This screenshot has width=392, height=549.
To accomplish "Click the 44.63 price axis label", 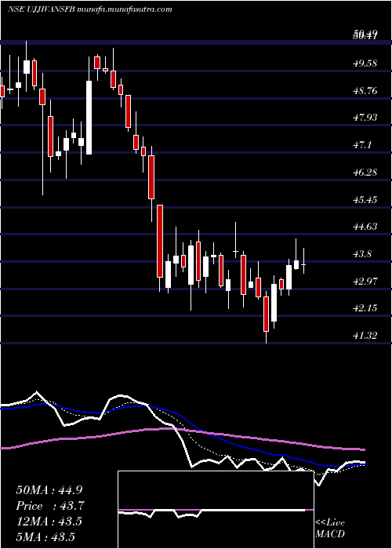I will 365,227.
